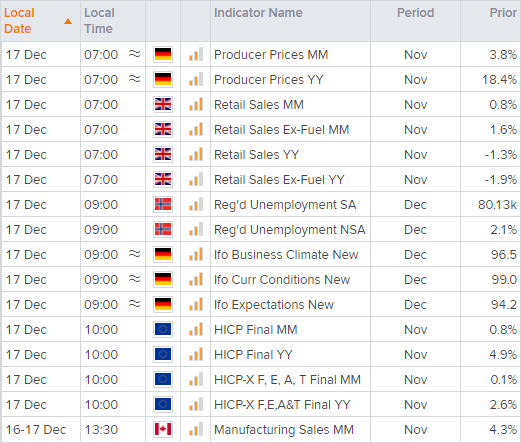Click the EU flag beside HICP Final MM

pyautogui.click(x=163, y=329)
